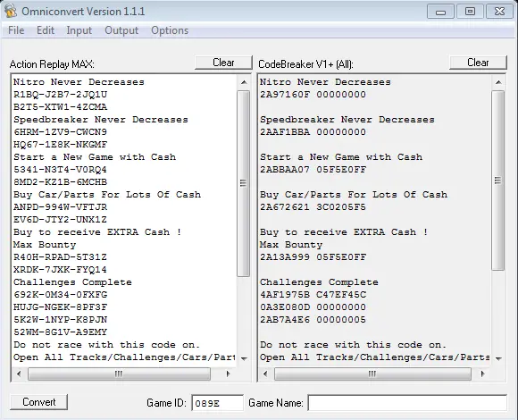This screenshot has height=420, width=518.
Task: Click output line 2ABBAA07 05F5E0FF
Action: click(313, 170)
